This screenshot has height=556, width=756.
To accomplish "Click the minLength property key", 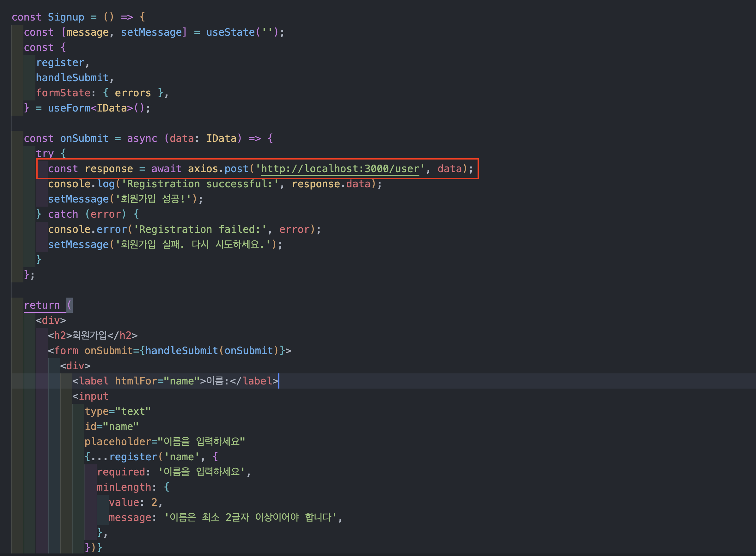I will pos(124,487).
